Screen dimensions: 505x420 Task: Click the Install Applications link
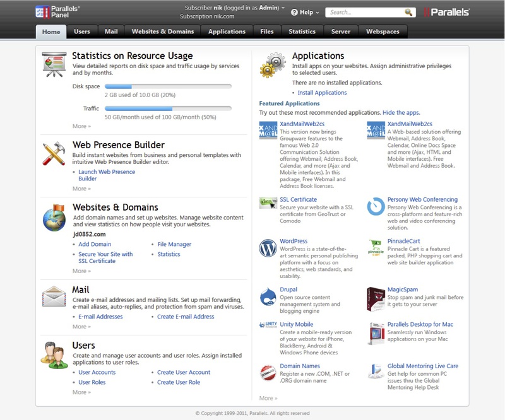322,93
